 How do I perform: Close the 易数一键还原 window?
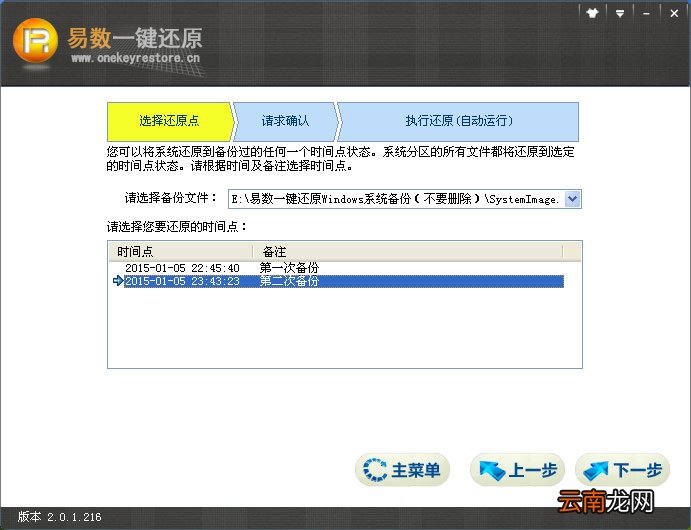[x=674, y=13]
